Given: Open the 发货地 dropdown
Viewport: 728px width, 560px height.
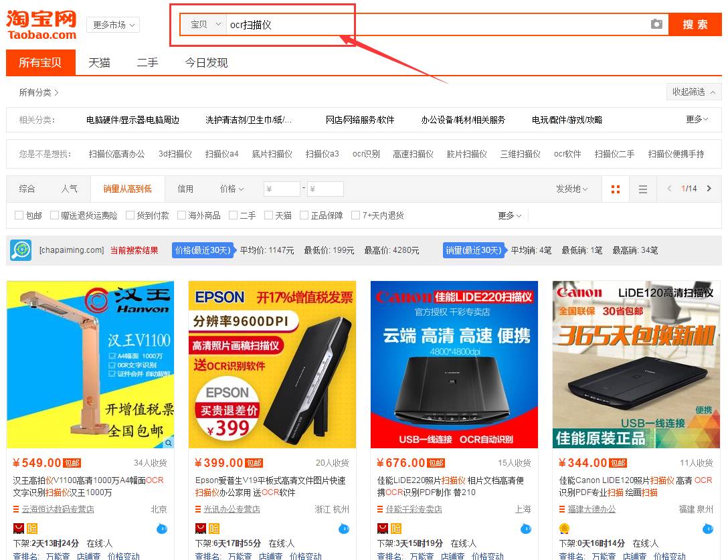Looking at the screenshot, I should click(571, 189).
